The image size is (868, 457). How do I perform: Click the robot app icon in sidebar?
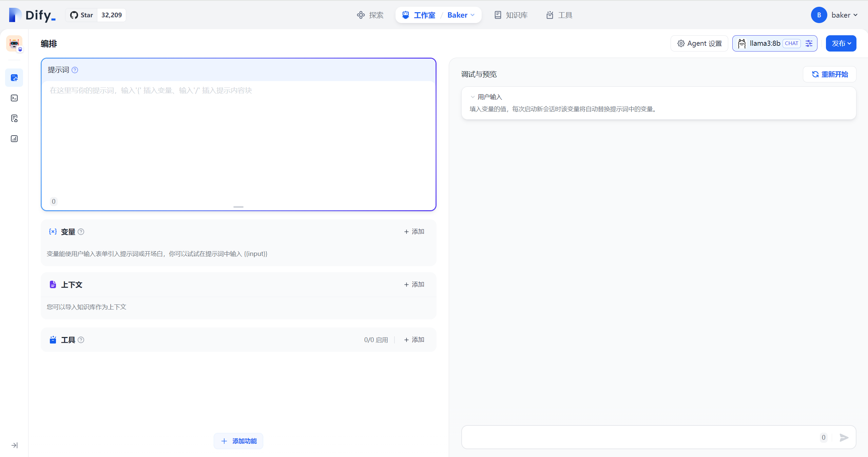(14, 44)
